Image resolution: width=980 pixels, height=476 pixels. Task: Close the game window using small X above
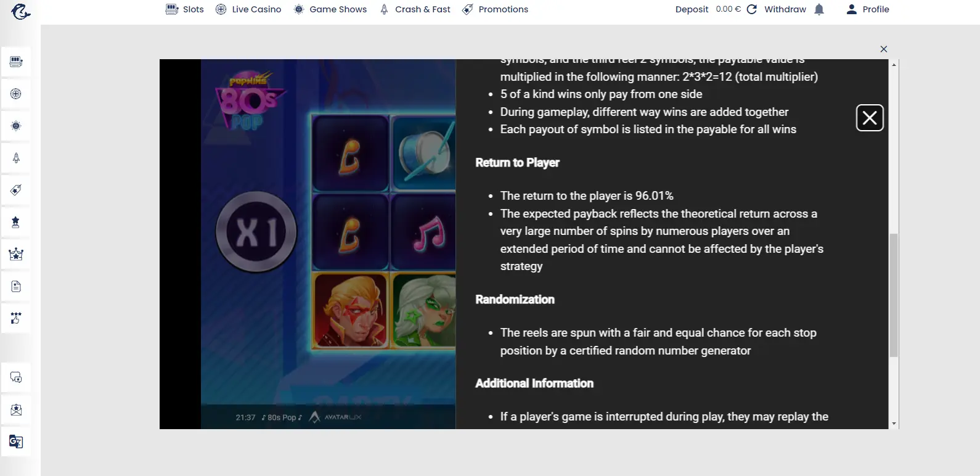[x=884, y=49]
